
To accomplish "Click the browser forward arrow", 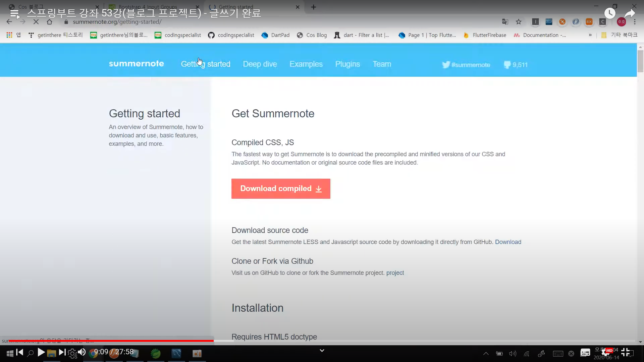I will point(22,22).
